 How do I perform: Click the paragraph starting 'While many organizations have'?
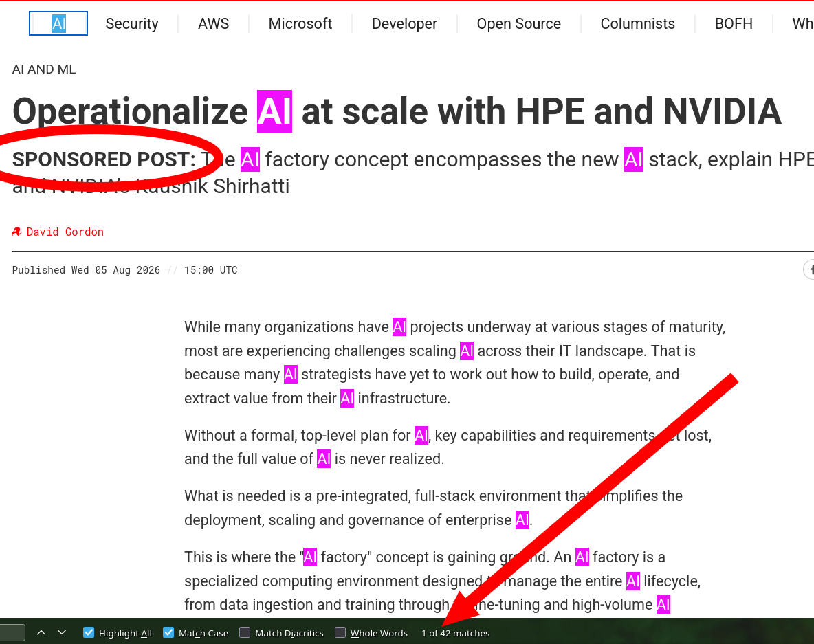454,362
